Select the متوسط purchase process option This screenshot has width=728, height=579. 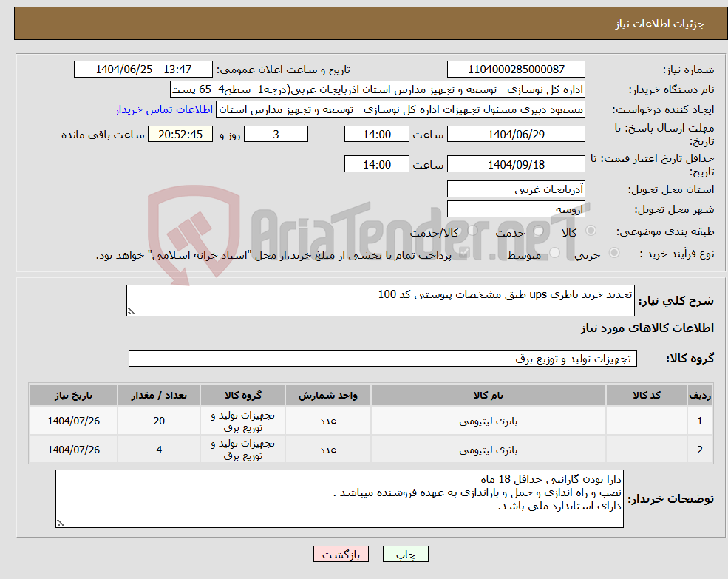tap(554, 251)
